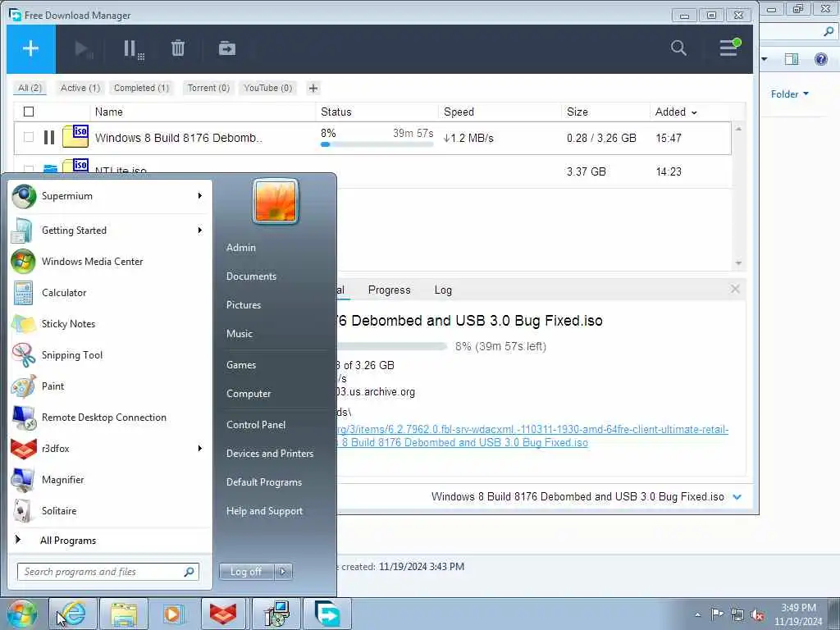Delete selected download with trash icon
Viewport: 840px width, 630px height.
tap(178, 48)
